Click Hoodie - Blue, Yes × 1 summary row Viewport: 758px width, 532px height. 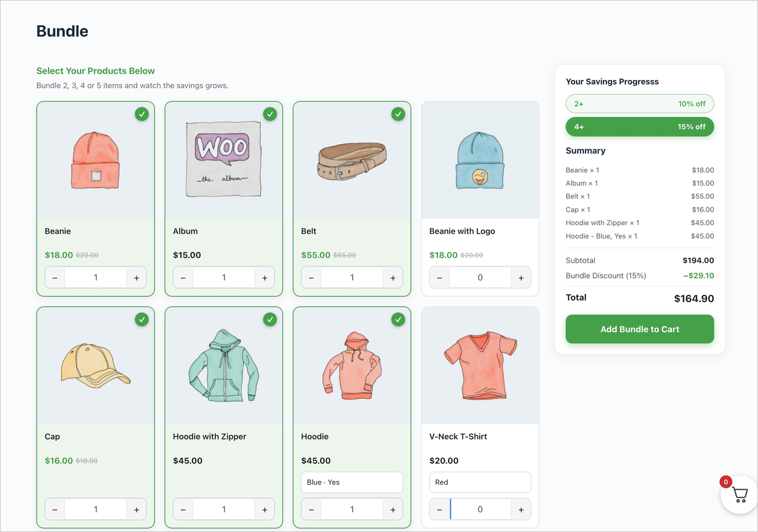point(640,236)
